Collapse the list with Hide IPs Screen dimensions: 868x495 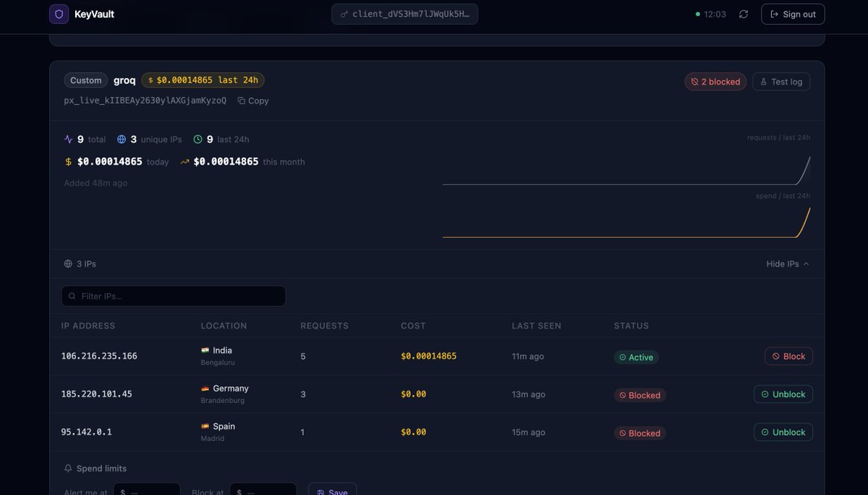(788, 264)
